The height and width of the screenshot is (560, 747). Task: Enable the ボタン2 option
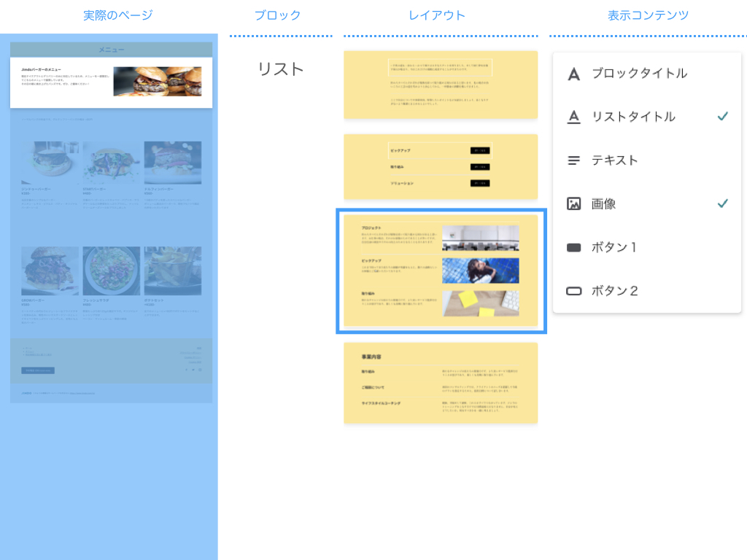(647, 291)
